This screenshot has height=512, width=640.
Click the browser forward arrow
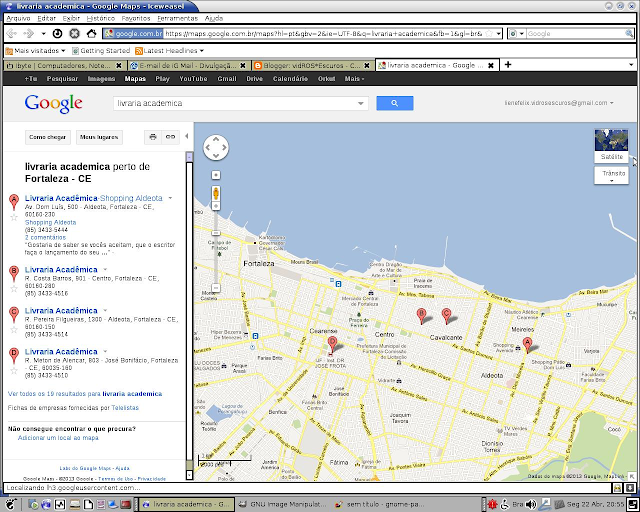pyautogui.click(x=29, y=33)
